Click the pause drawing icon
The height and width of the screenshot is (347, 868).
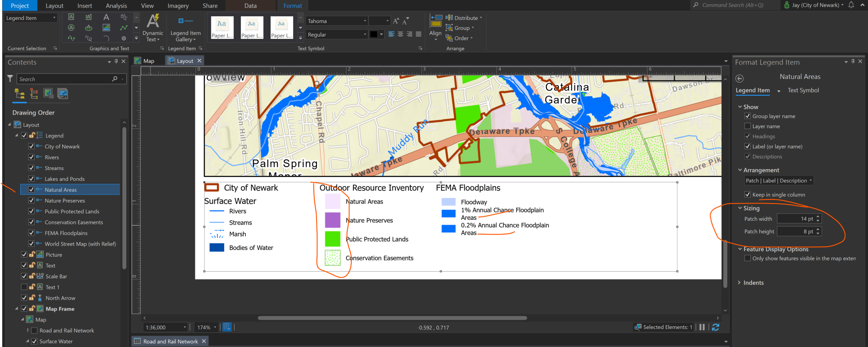tap(702, 327)
